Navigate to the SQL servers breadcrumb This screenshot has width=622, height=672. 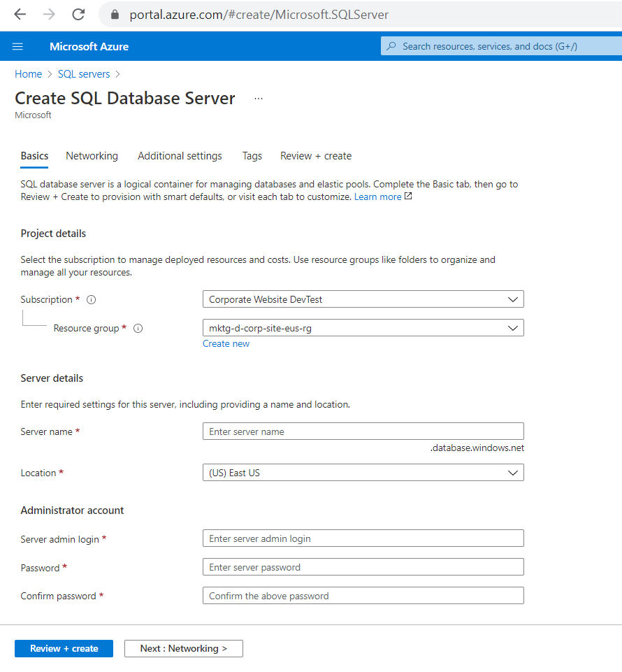pos(84,73)
